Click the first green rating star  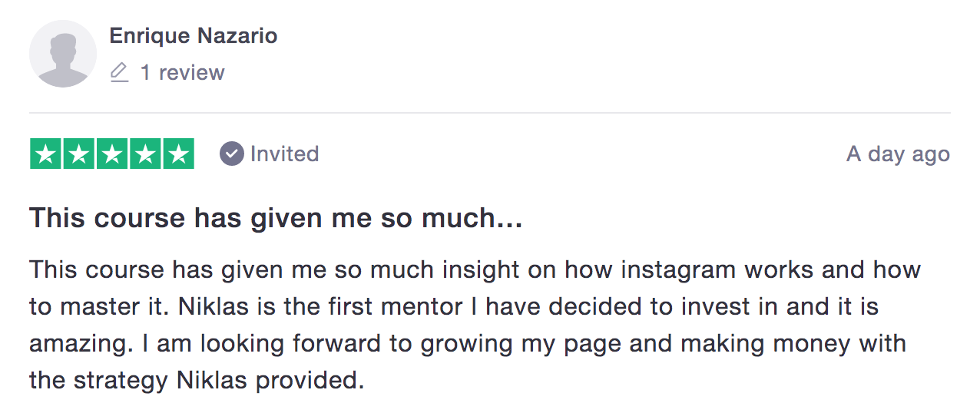pyautogui.click(x=46, y=154)
